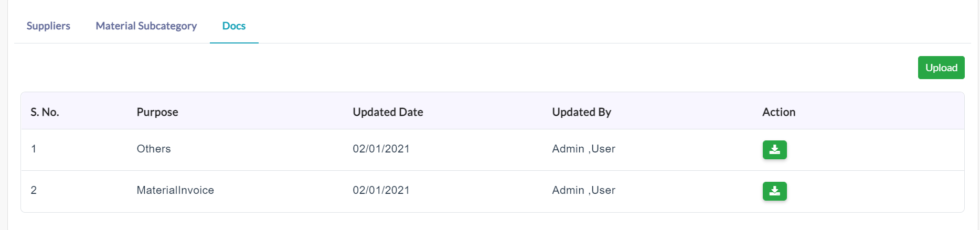
Task: Click the second row's 02/01/2021 date
Action: [381, 190]
